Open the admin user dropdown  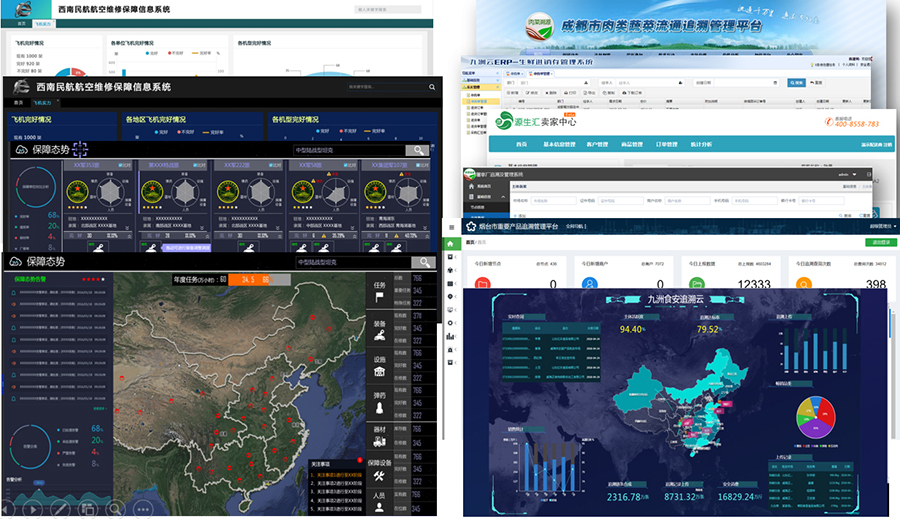850,173
